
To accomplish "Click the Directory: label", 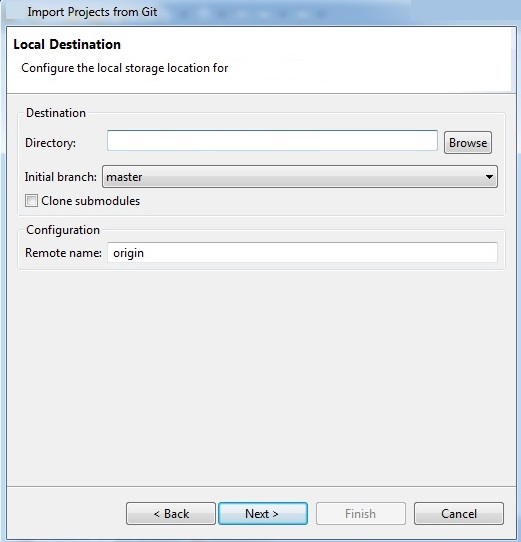I will [x=50, y=143].
